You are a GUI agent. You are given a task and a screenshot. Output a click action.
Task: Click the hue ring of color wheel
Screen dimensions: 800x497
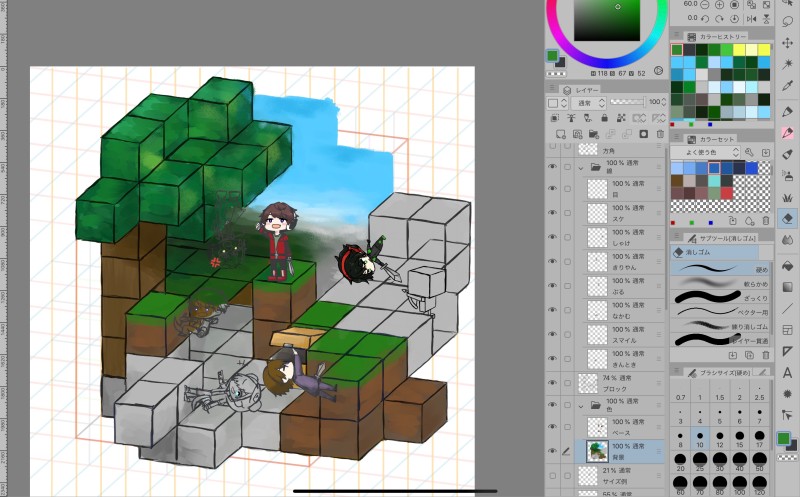click(607, 63)
